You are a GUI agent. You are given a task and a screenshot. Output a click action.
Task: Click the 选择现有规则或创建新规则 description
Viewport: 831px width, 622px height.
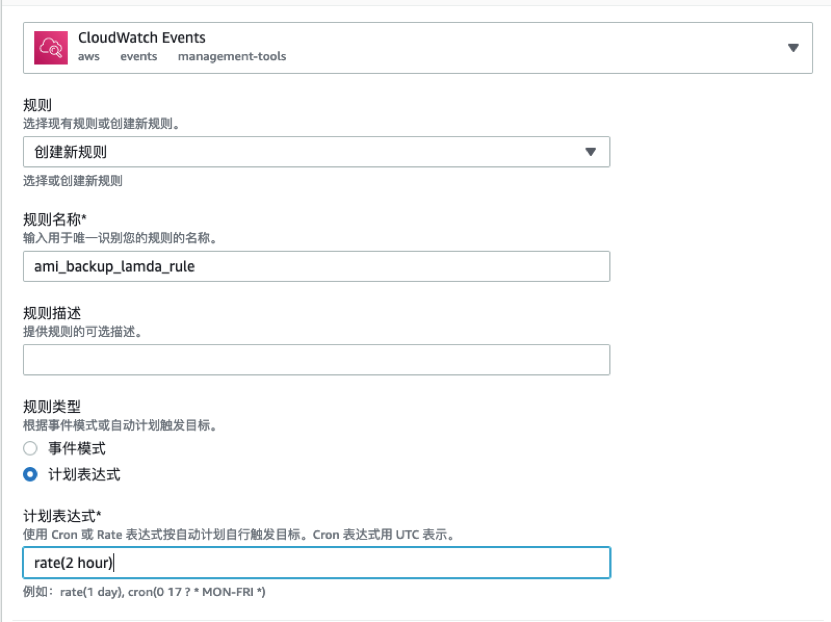pos(101,123)
